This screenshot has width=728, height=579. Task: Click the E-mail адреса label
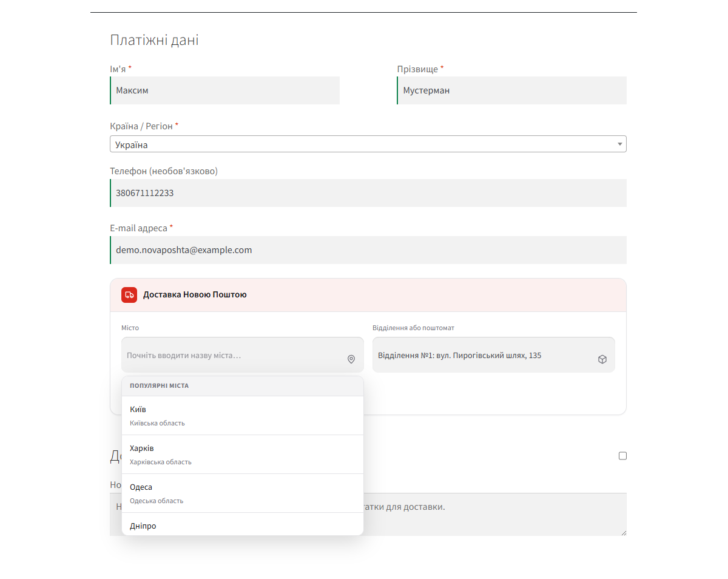click(141, 228)
